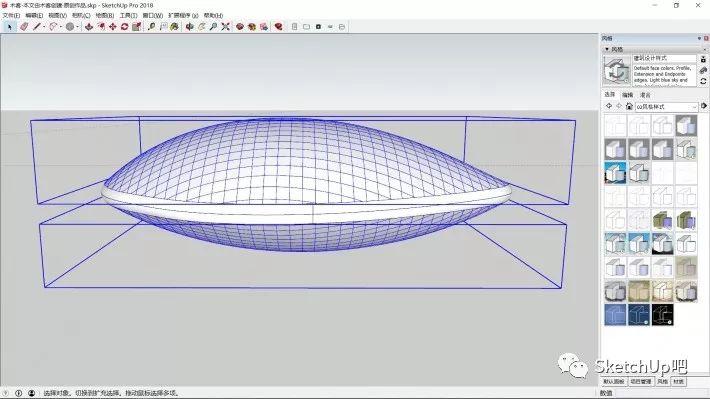
Task: Click the style name input field
Action: (664, 58)
